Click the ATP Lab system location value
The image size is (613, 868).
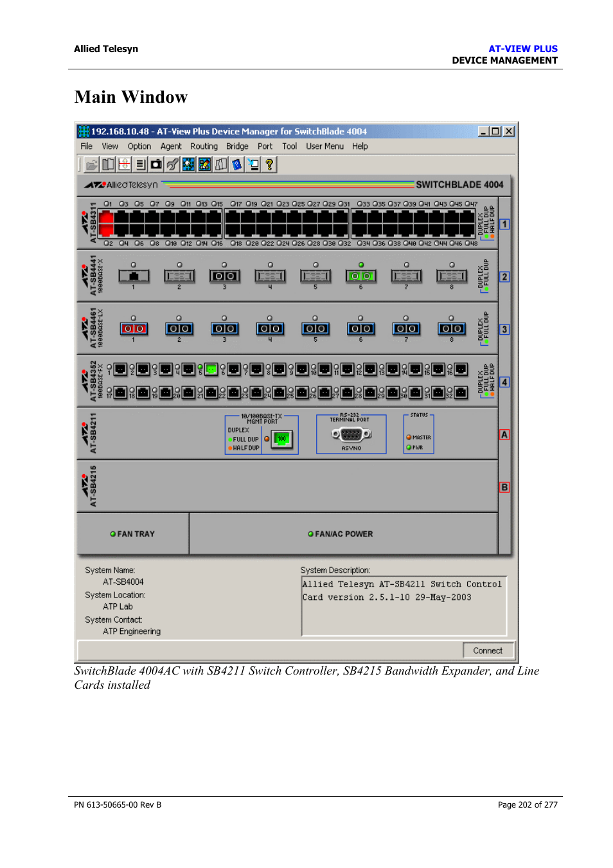click(x=118, y=607)
